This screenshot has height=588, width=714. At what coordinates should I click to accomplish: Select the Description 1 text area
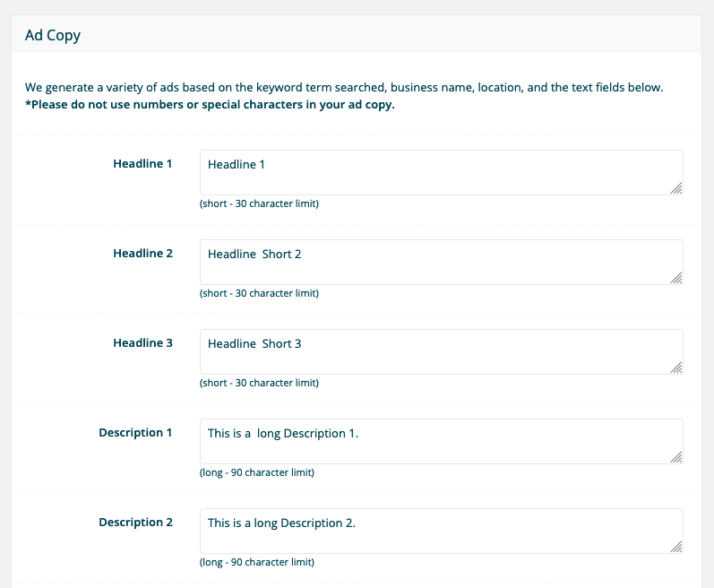point(439,441)
